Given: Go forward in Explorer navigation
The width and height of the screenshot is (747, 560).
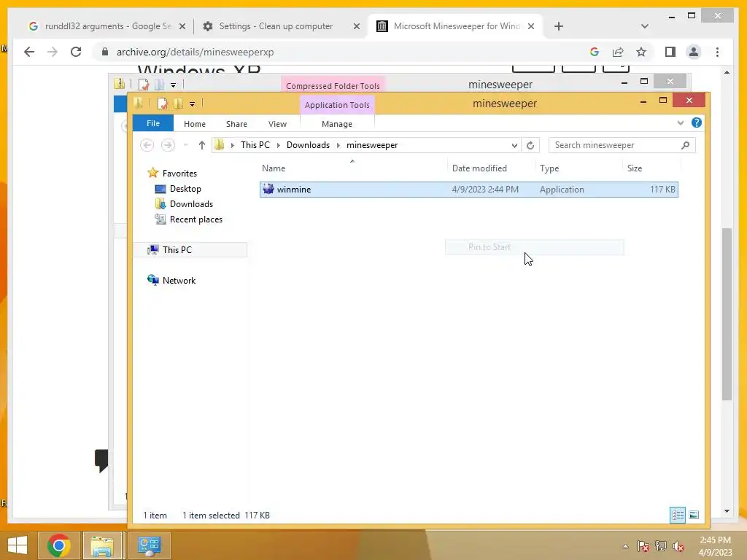Looking at the screenshot, I should (x=168, y=145).
